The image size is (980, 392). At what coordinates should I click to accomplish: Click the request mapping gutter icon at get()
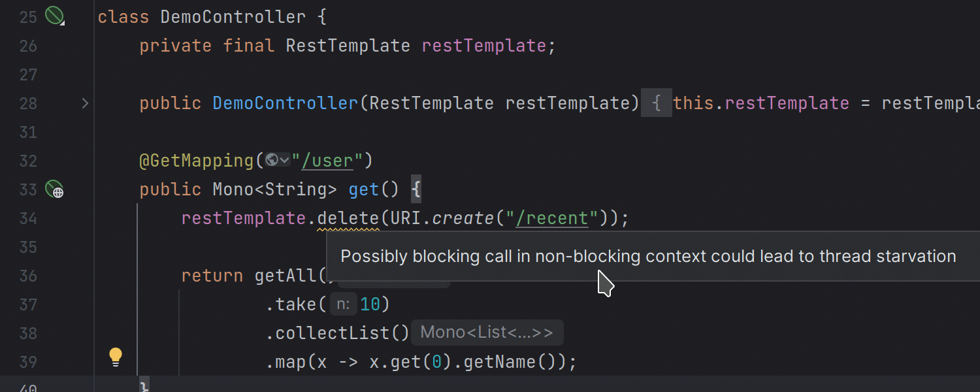(x=54, y=189)
